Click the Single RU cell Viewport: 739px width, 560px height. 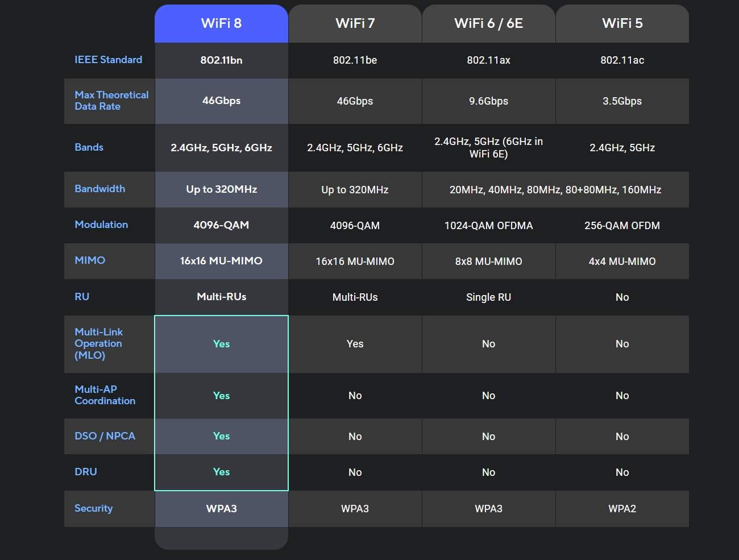(x=488, y=297)
